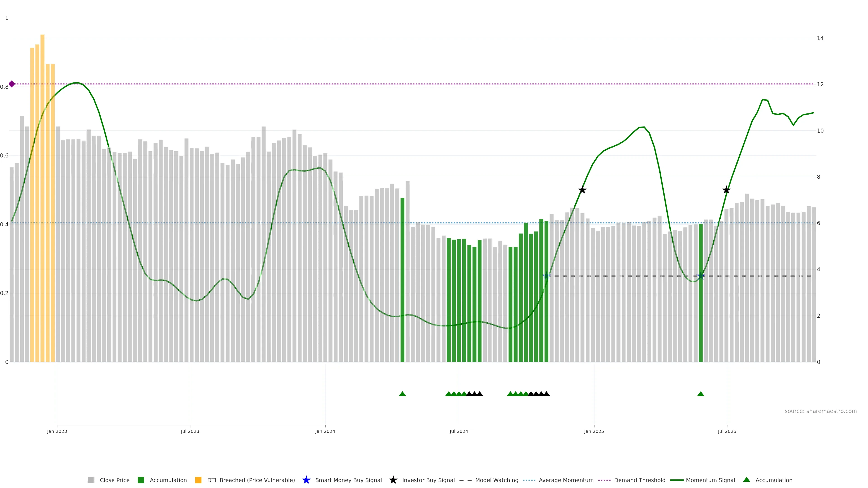Click the Jan 2023 x-axis label
The image size is (868, 488).
pos(57,431)
